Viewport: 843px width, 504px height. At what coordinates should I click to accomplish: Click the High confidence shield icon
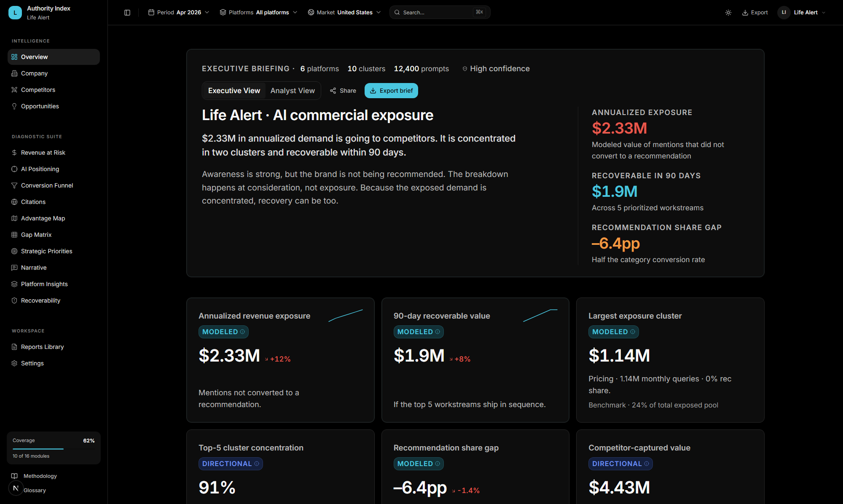(x=465, y=69)
